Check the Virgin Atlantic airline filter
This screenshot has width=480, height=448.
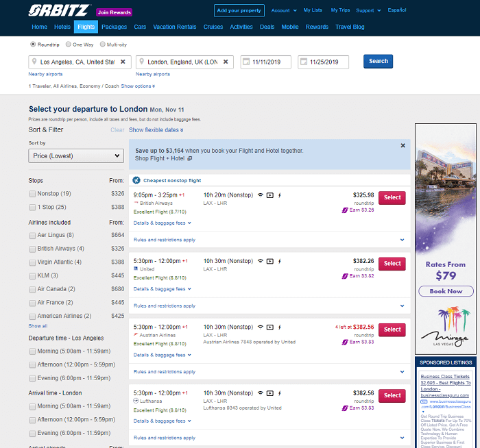pos(32,262)
